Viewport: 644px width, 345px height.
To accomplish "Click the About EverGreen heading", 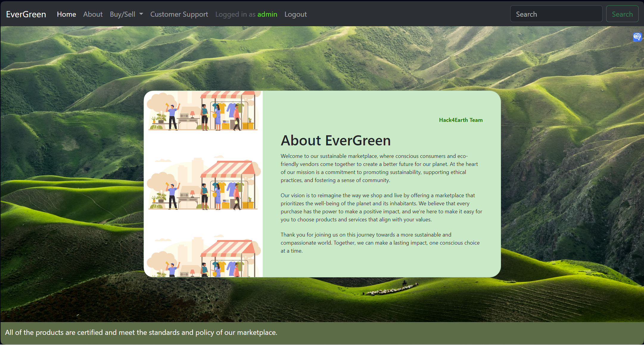I will tap(335, 140).
